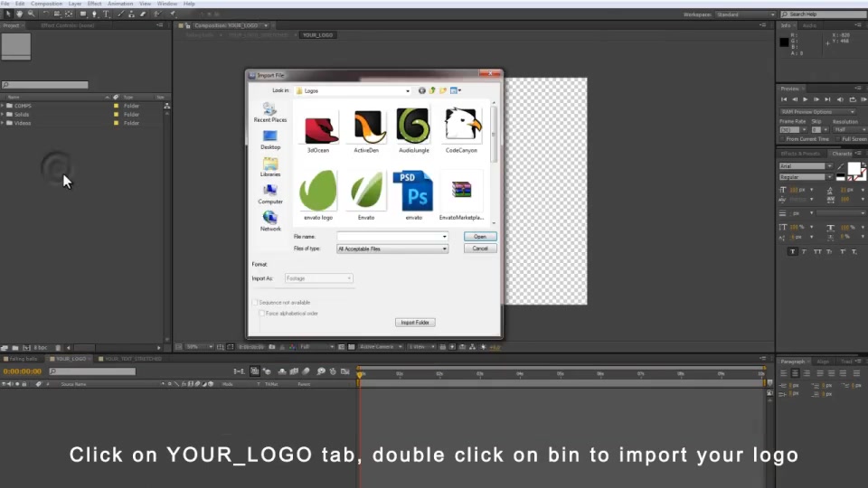Click the Import Folder button

[415, 323]
